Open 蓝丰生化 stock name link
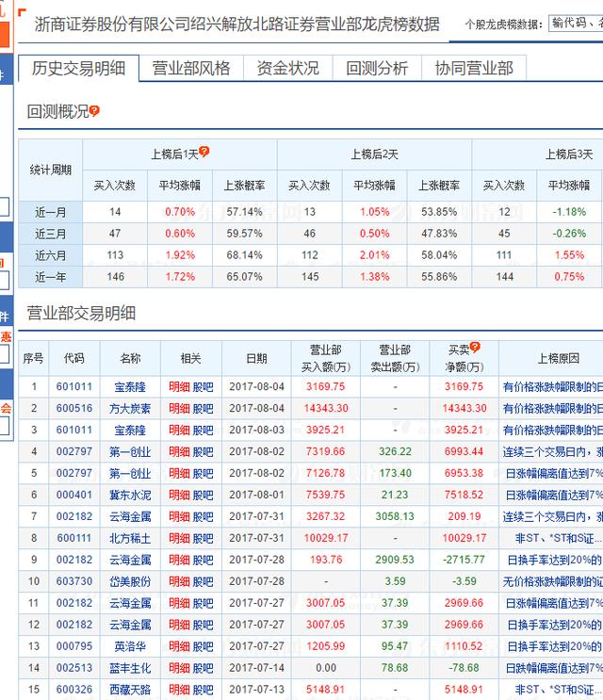Screen dimensions: 603x700 pyautogui.click(x=130, y=668)
